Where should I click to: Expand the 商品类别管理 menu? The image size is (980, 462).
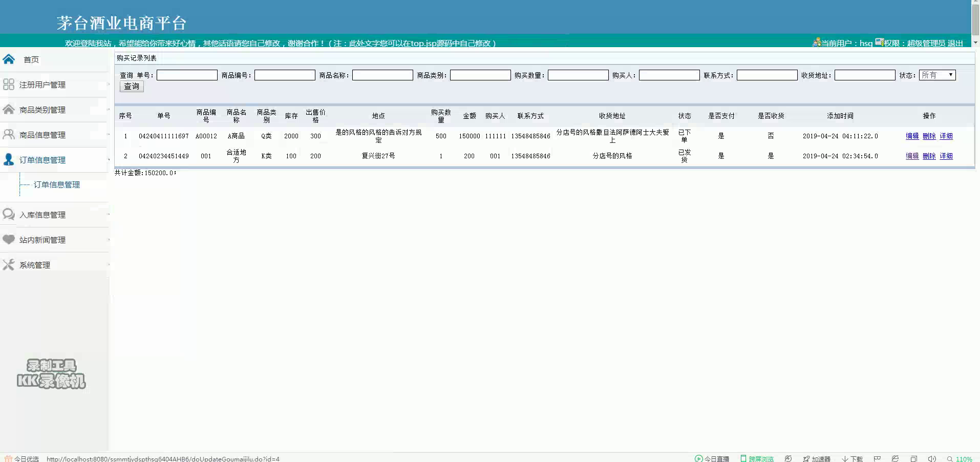click(54, 110)
